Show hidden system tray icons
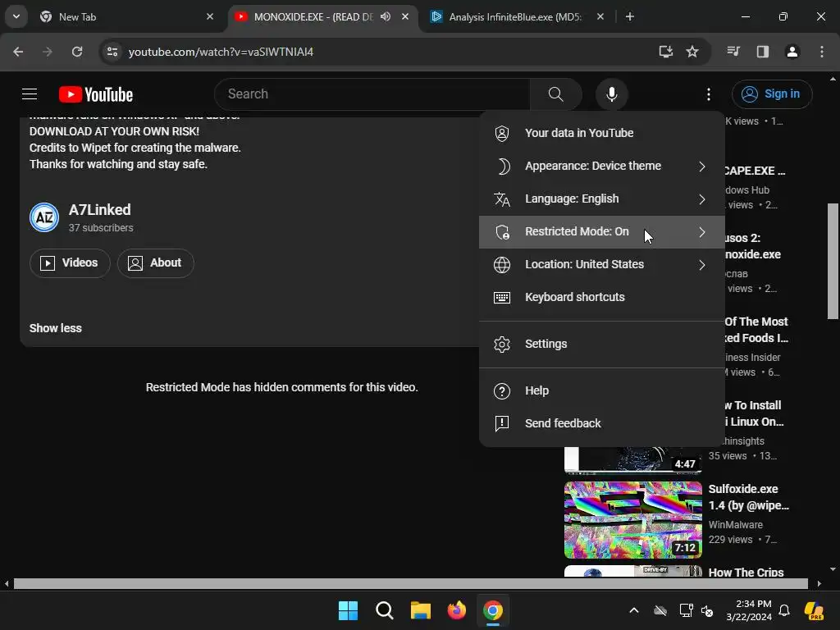Screen dimensions: 840x630 [634, 610]
